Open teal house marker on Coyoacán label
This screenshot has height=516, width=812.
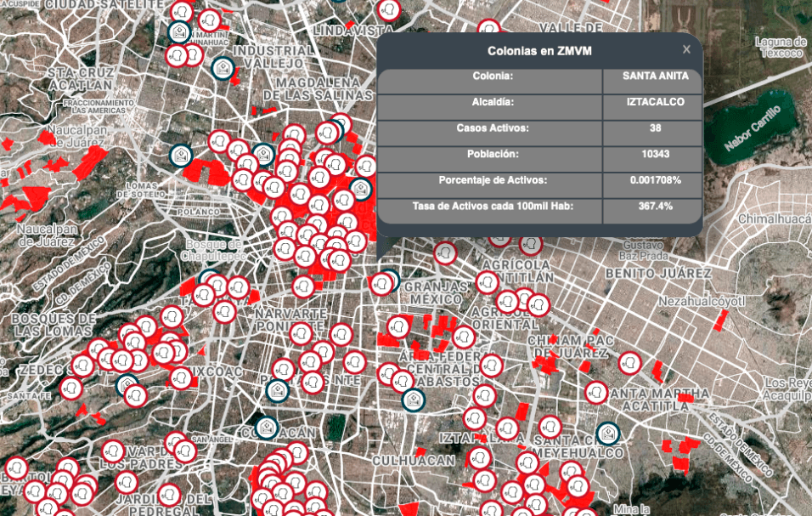click(x=267, y=427)
